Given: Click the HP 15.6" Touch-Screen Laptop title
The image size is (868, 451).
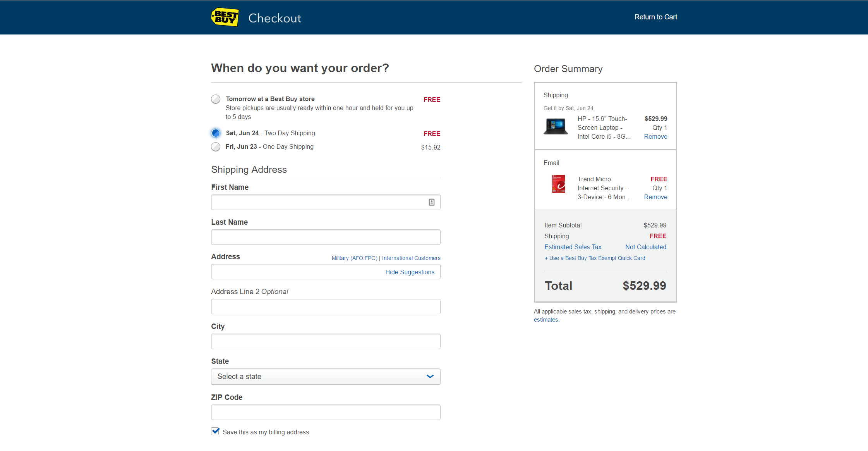Looking at the screenshot, I should tap(604, 127).
